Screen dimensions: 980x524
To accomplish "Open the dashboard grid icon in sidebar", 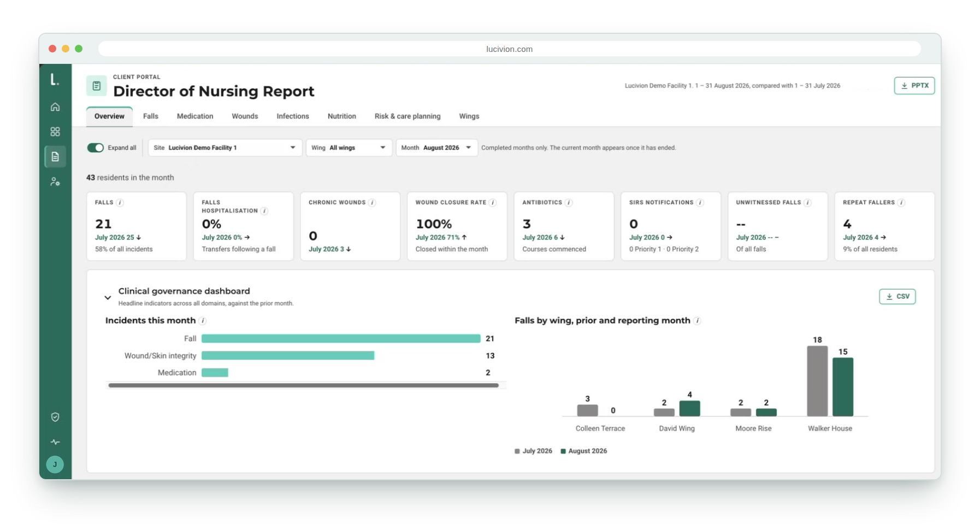I will point(55,132).
